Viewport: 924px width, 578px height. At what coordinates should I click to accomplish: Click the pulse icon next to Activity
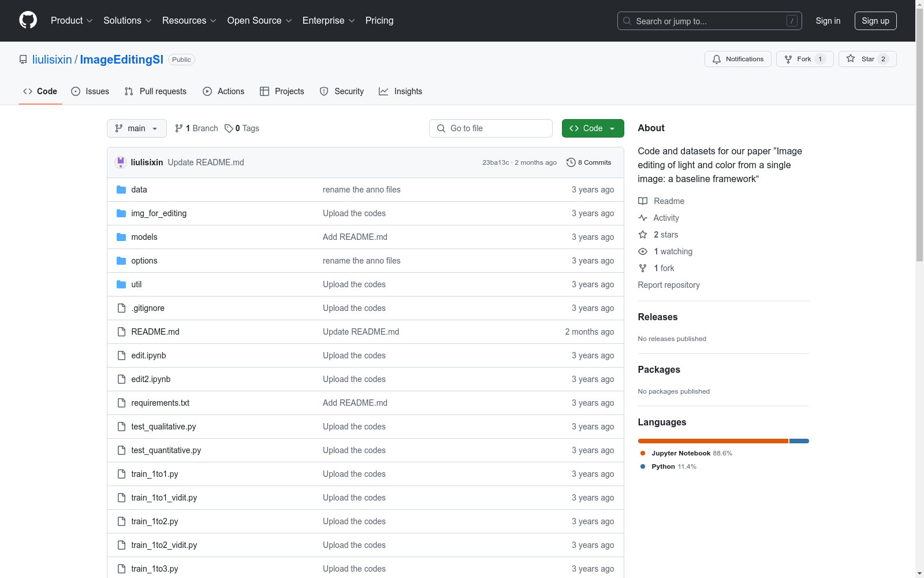pyautogui.click(x=643, y=218)
